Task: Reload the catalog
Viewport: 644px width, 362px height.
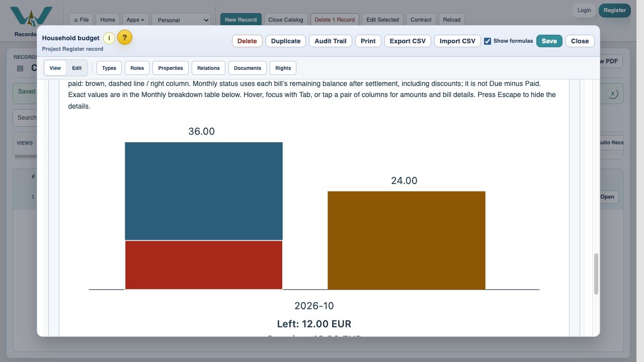Action: click(x=452, y=20)
